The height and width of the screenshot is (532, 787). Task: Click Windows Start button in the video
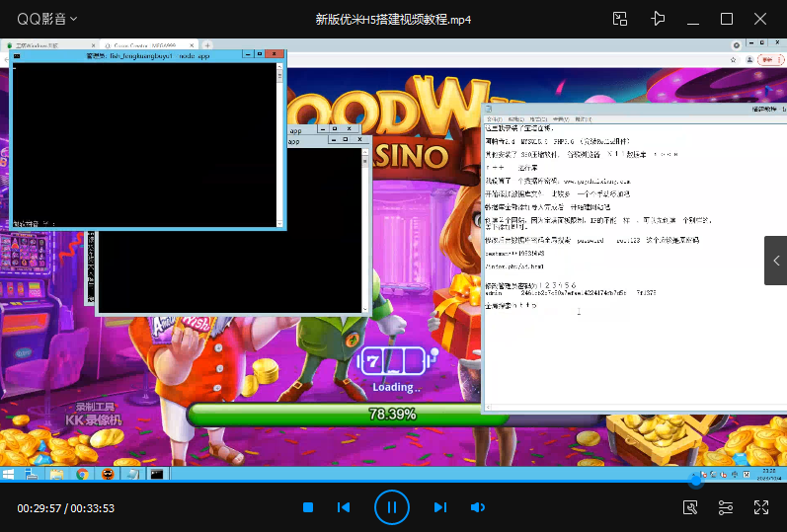[8, 474]
